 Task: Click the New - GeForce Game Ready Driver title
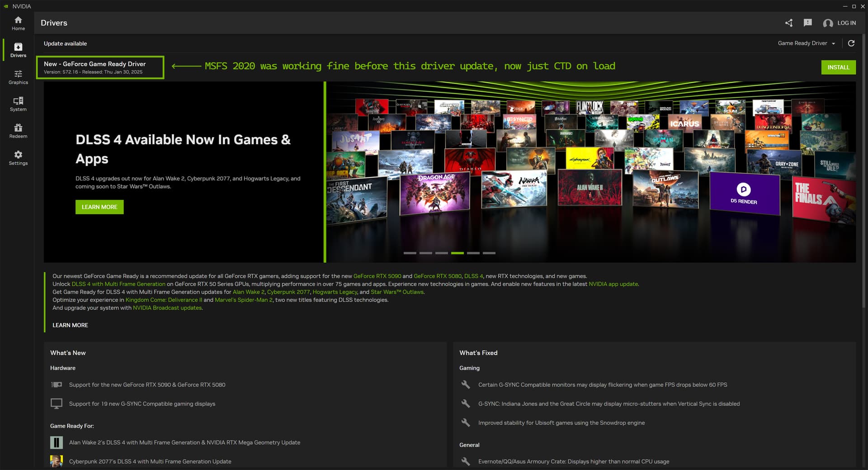point(94,64)
